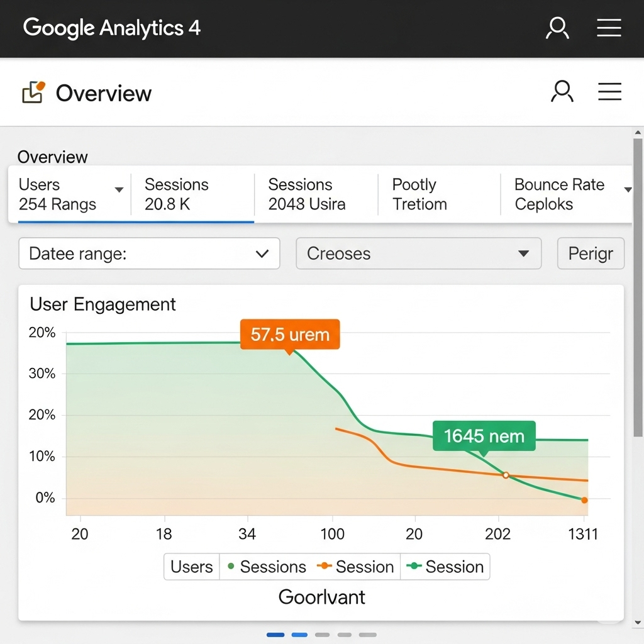Click the green 1645 nem tooltip

pos(484,436)
